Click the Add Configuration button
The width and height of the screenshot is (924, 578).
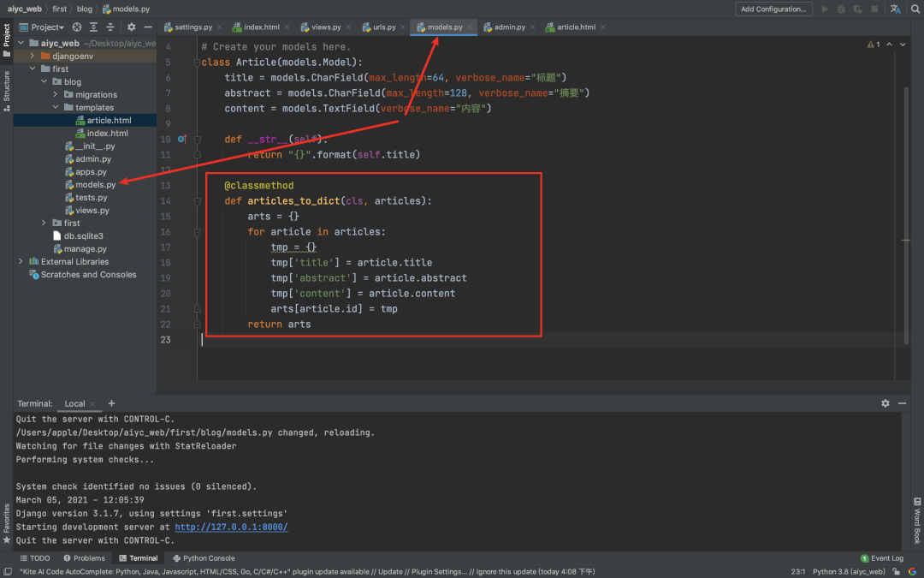click(773, 9)
